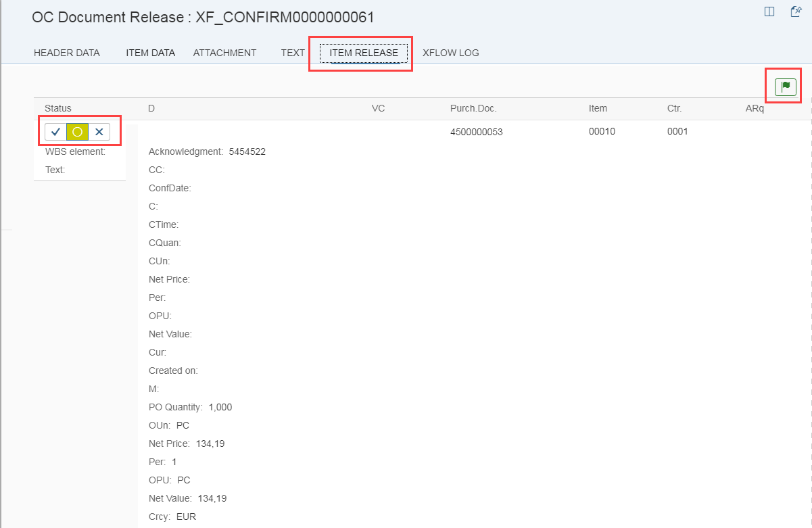Set item status to the yellow circle
Screen dimensions: 812x528
[77, 132]
